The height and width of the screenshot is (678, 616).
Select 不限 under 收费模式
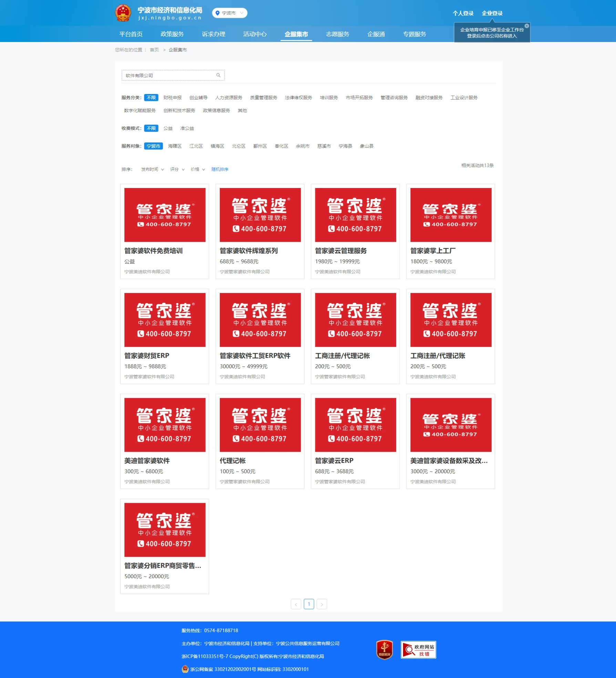(x=151, y=128)
